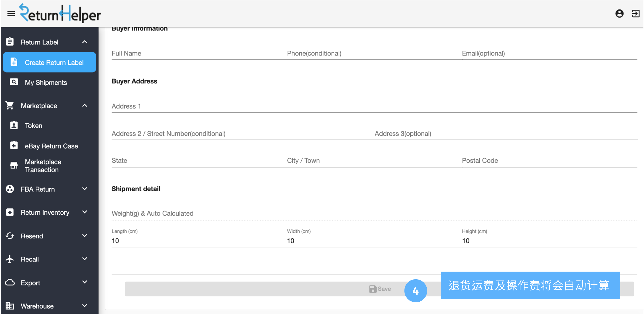Viewport: 644px width, 314px height.
Task: Click the Recall airplane icon
Action: click(10, 259)
